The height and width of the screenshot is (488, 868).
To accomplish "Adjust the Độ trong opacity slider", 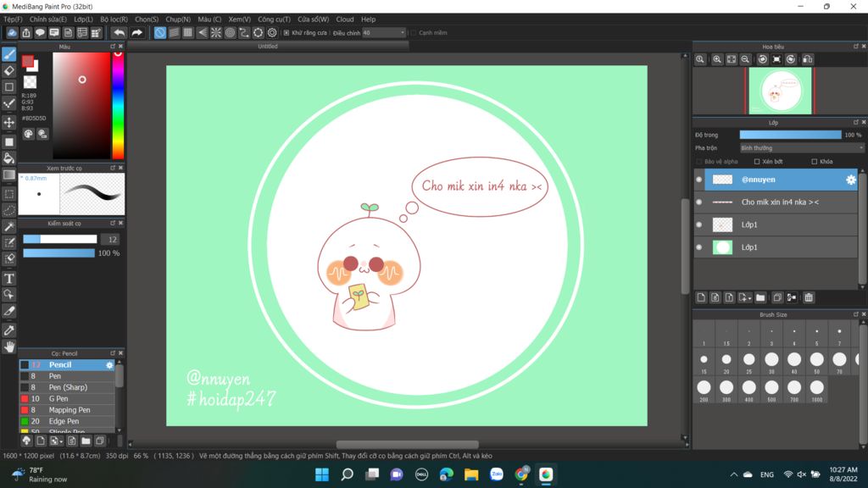I will click(x=791, y=135).
